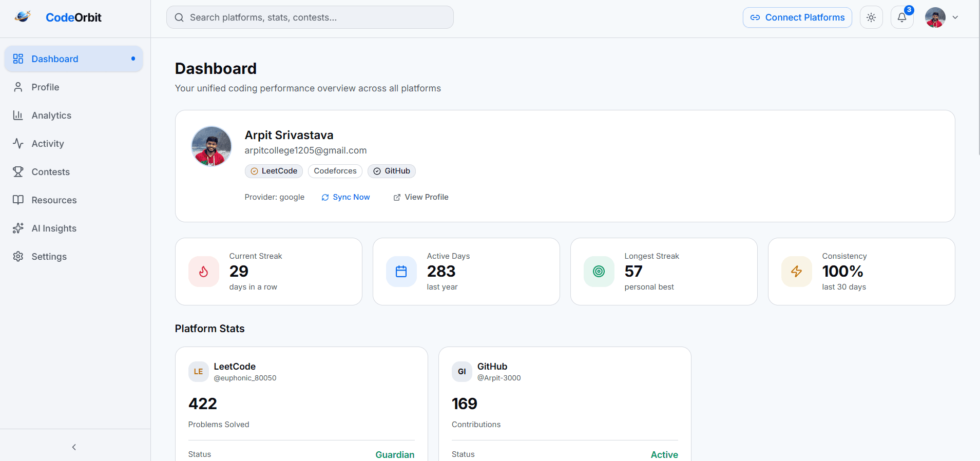Click the View Profile external link icon

[397, 198]
